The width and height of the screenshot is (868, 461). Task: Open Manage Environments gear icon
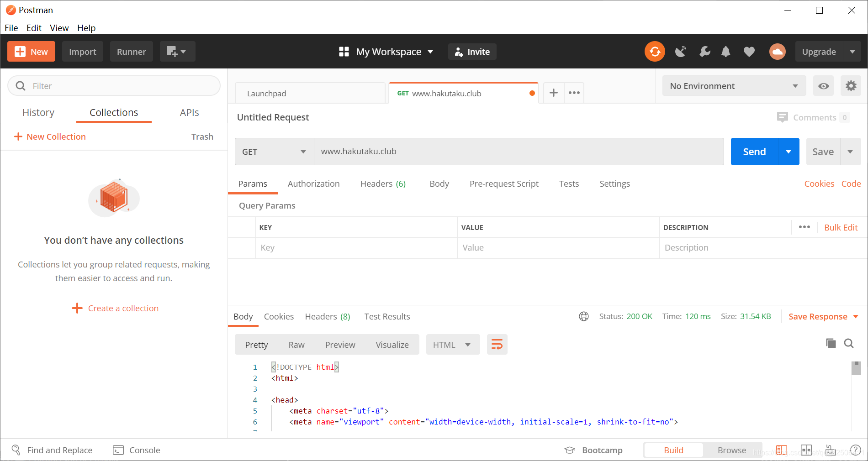pos(851,86)
